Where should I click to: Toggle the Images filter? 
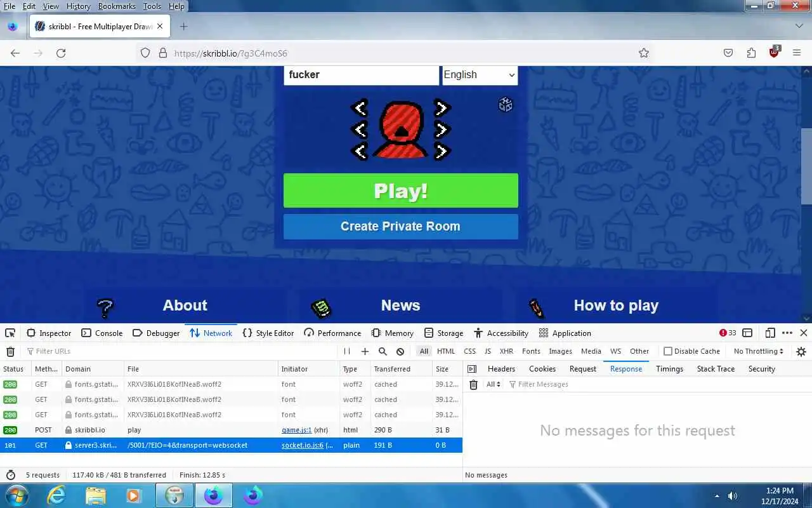point(560,351)
